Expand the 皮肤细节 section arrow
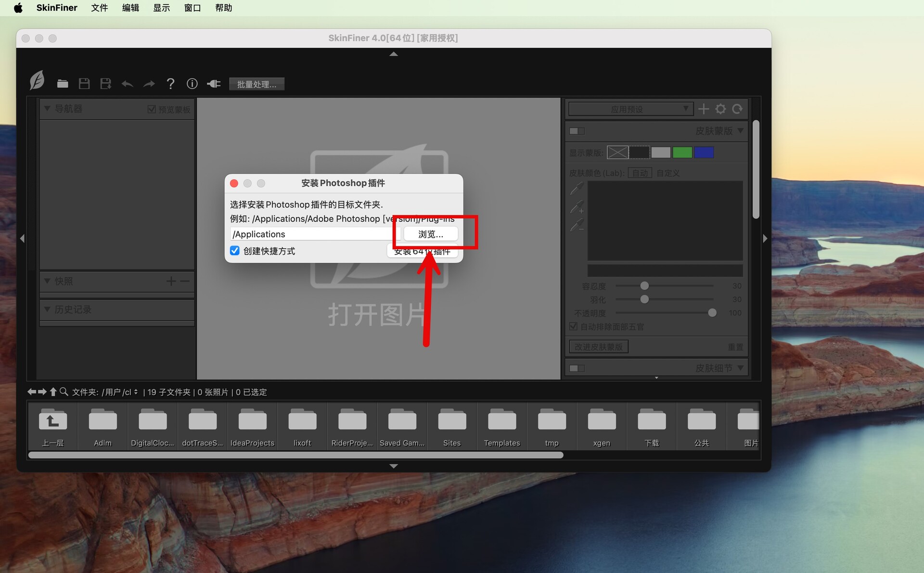This screenshot has height=573, width=924. tap(741, 368)
